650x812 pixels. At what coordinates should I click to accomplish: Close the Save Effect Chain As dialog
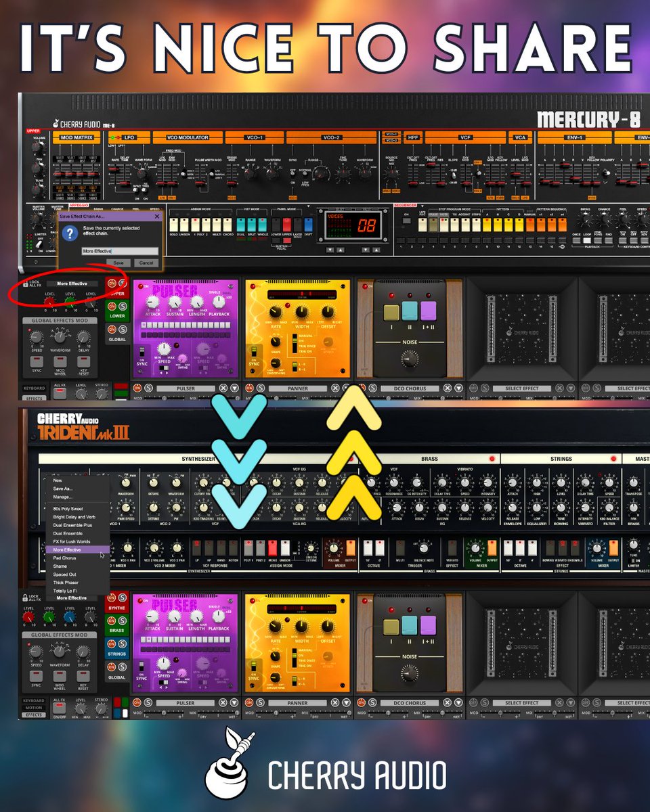(x=157, y=217)
